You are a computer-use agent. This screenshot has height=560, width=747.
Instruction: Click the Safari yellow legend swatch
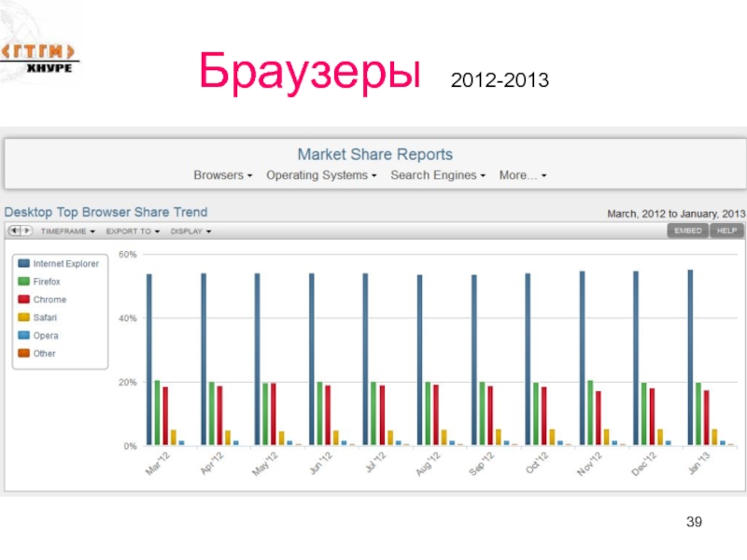point(22,317)
